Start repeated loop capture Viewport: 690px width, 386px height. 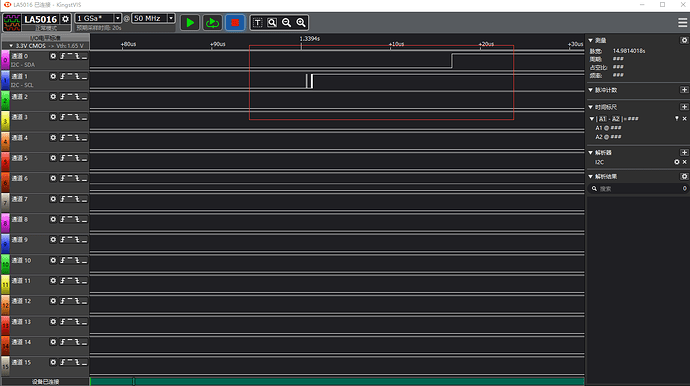pos(212,22)
